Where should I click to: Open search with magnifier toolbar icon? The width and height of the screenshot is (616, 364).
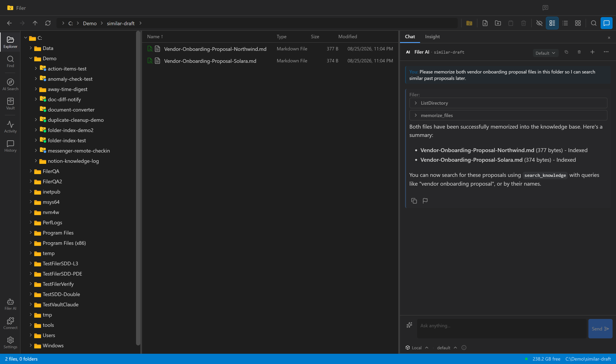pos(594,23)
